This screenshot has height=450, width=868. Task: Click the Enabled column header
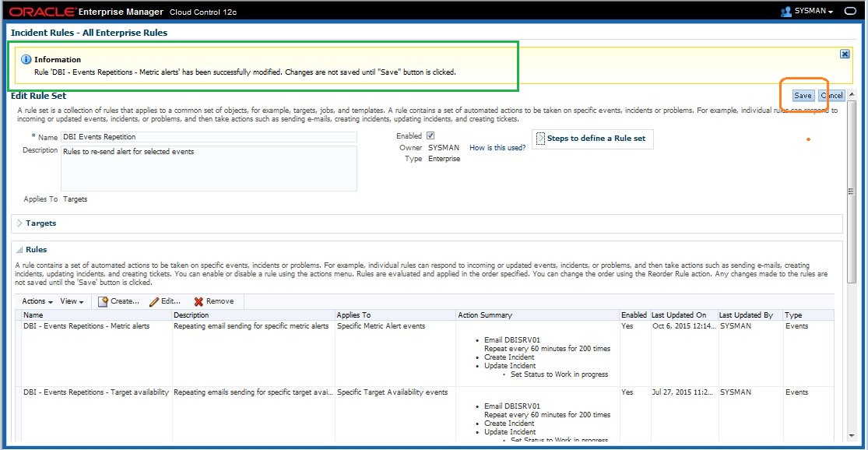coord(634,315)
